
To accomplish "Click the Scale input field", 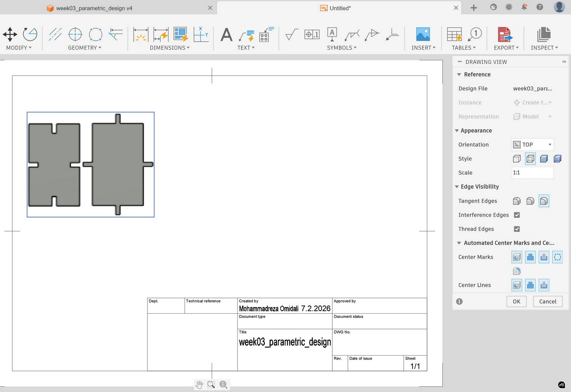I will click(x=532, y=173).
